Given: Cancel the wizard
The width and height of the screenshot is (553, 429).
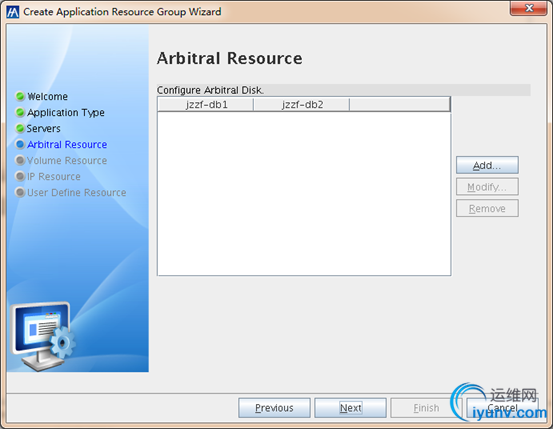Looking at the screenshot, I should [502, 408].
